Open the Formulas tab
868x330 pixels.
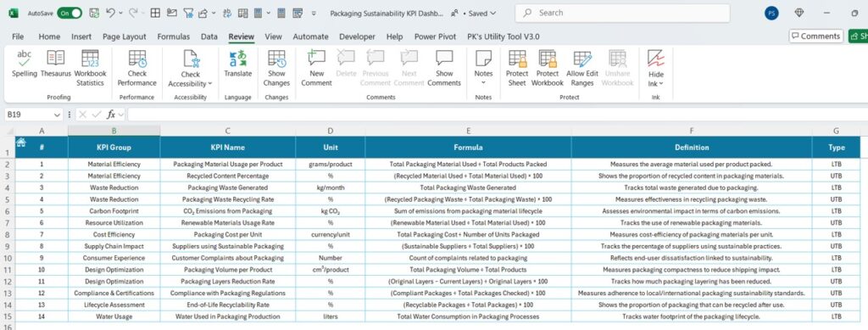(173, 36)
